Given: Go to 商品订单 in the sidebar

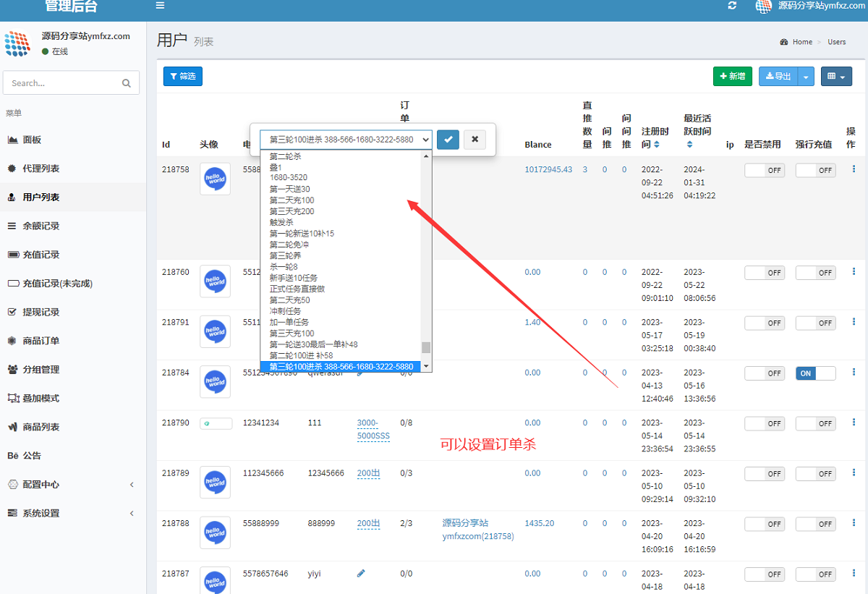Looking at the screenshot, I should tap(41, 341).
